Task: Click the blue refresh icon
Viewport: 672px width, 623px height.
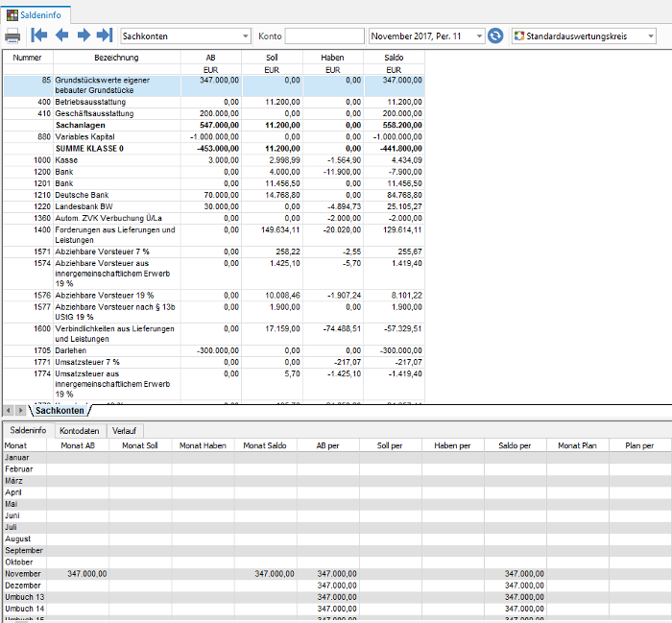Action: (495, 36)
